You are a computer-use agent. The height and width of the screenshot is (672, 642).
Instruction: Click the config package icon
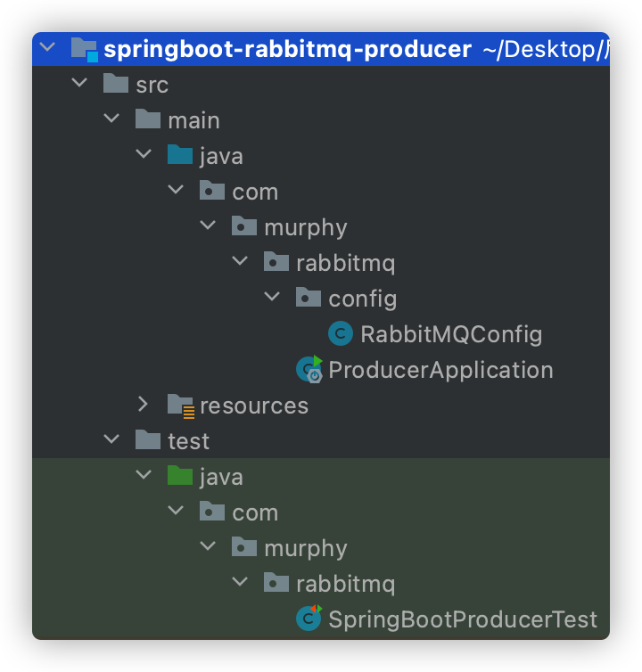pyautogui.click(x=309, y=299)
